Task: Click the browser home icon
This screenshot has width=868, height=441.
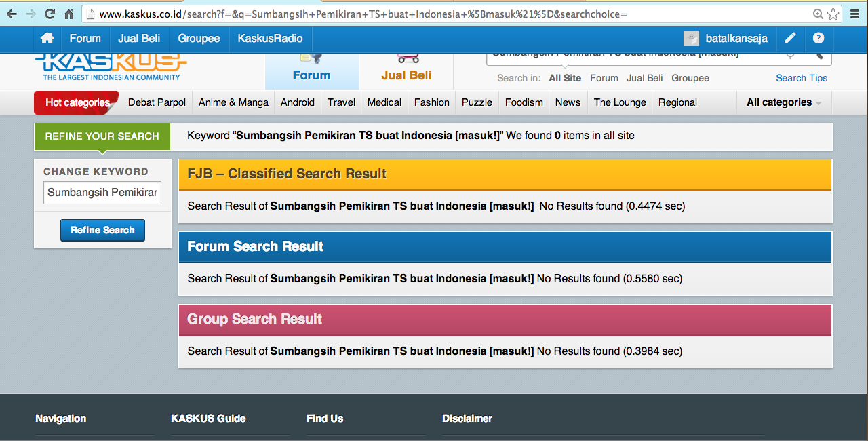Action: 68,14
